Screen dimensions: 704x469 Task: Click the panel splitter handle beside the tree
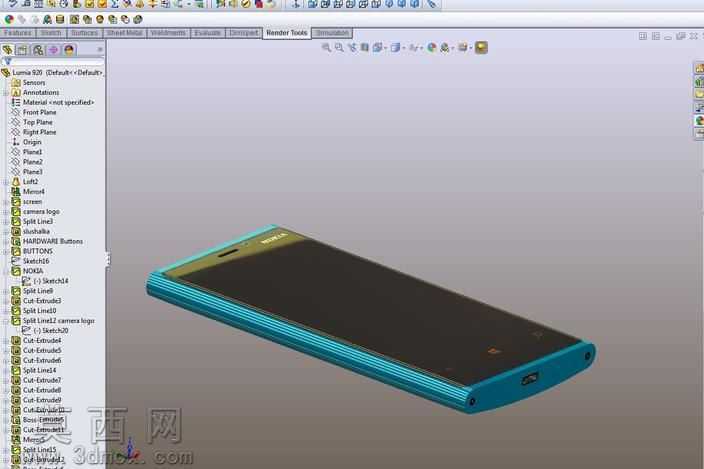pyautogui.click(x=107, y=259)
